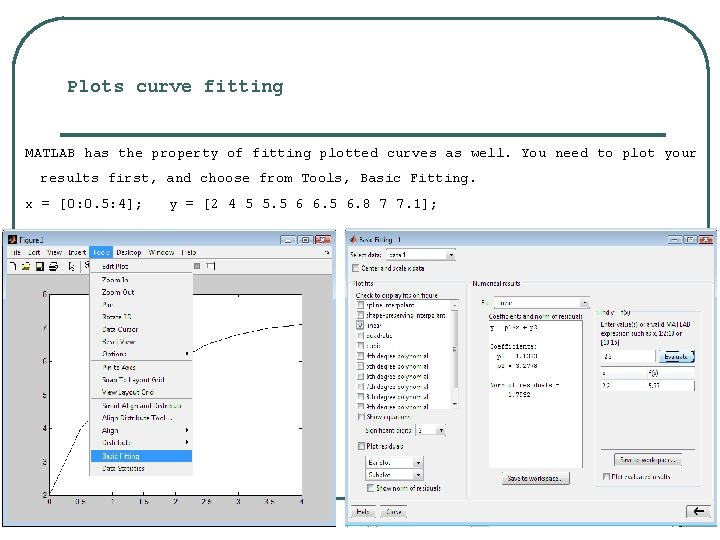The height and width of the screenshot is (540, 720).
Task: Expand the Options submenu arrow
Action: point(187,354)
